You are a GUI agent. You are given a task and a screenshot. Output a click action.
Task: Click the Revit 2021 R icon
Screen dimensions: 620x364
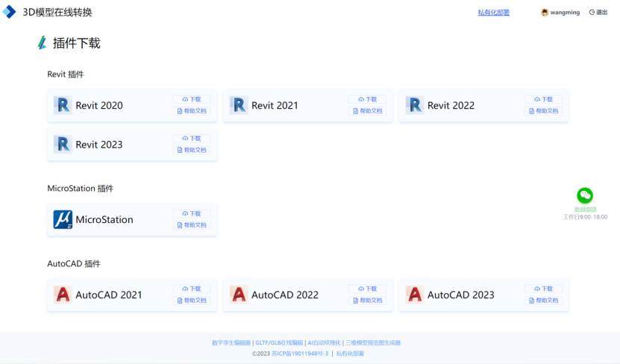pos(239,105)
